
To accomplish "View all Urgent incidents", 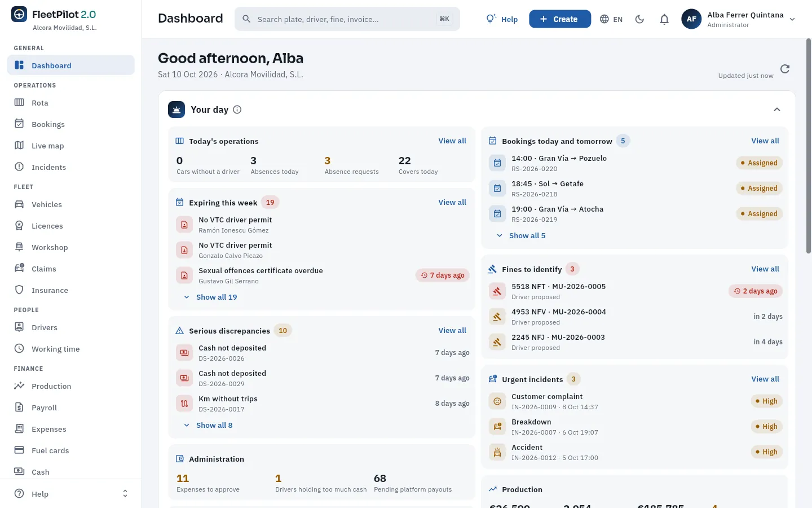I will (765, 379).
